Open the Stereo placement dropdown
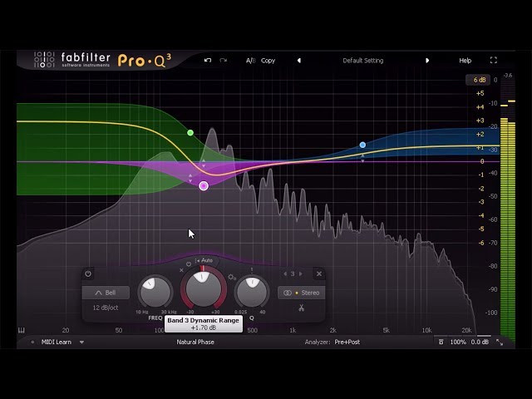 tap(301, 293)
